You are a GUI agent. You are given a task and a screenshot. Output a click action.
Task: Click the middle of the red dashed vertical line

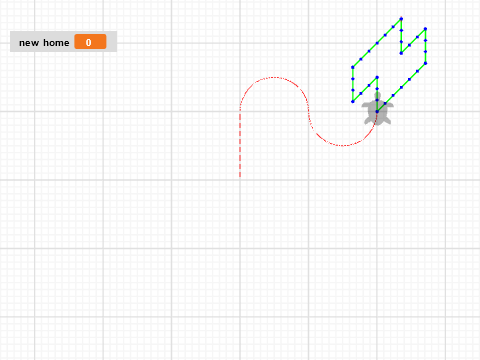pos(240,144)
